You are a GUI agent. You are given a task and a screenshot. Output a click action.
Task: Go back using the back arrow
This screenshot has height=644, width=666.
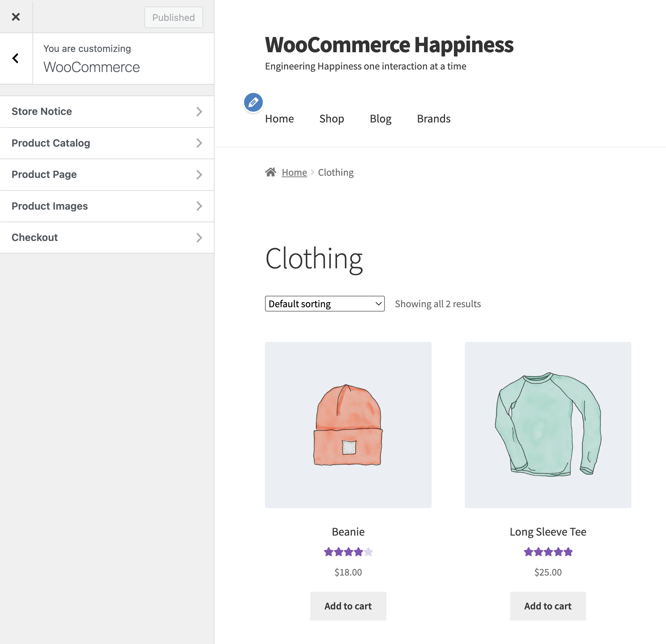[x=15, y=58]
